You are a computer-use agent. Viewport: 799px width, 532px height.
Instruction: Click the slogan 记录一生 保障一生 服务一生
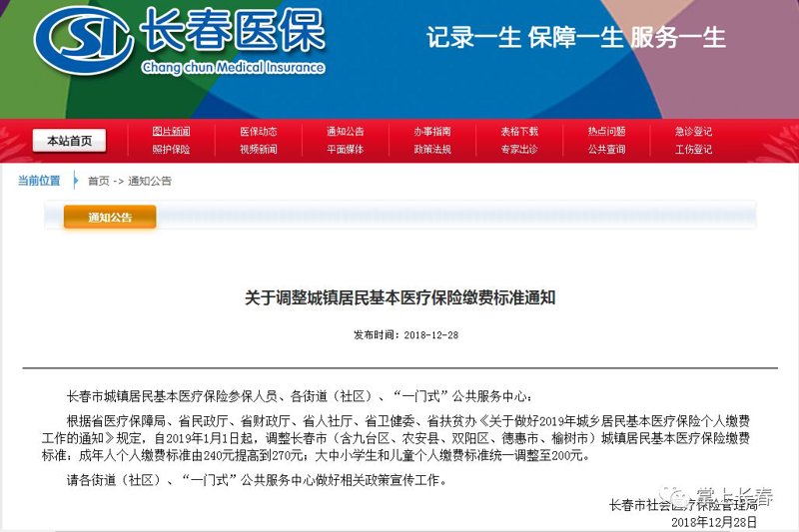pos(576,38)
